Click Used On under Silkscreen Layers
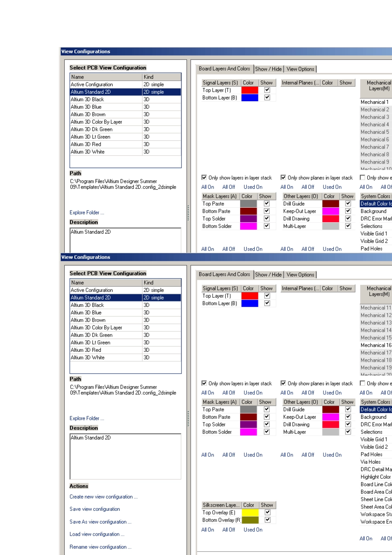Image resolution: width=392 pixels, height=555 pixels. click(x=253, y=529)
